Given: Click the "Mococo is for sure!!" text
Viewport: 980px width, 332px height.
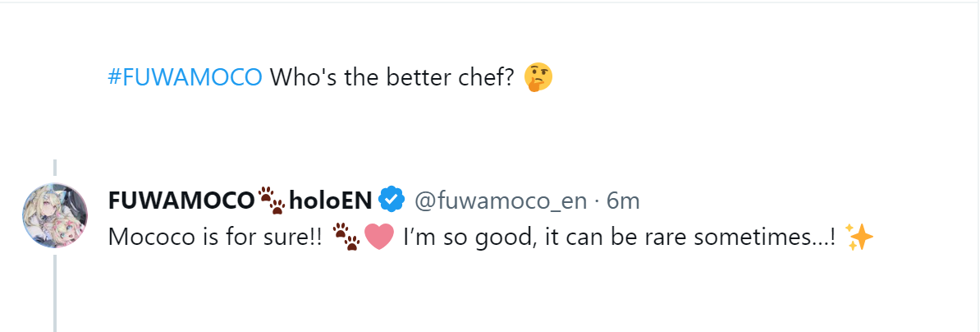Looking at the screenshot, I should click(x=215, y=237).
